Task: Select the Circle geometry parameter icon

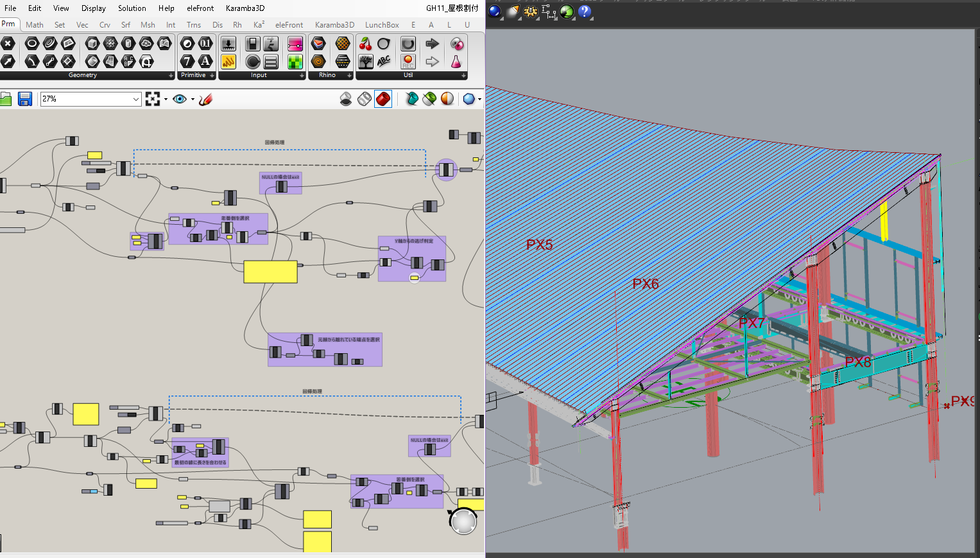Action: [x=32, y=44]
